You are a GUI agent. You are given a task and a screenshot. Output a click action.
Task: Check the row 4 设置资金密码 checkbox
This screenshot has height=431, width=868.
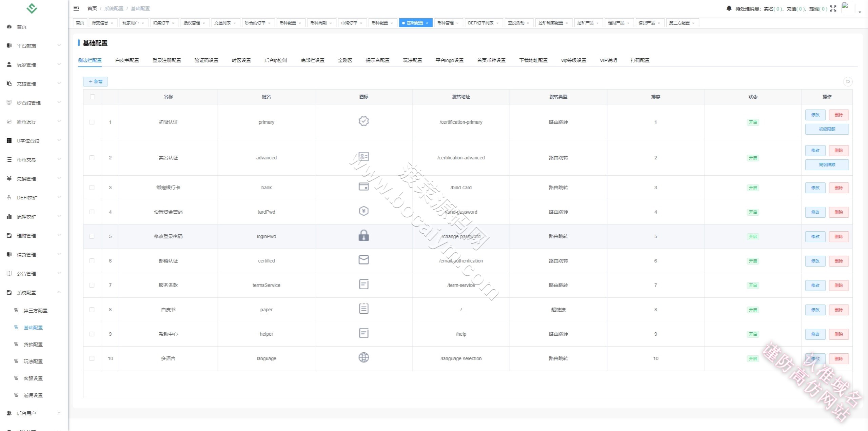point(92,212)
